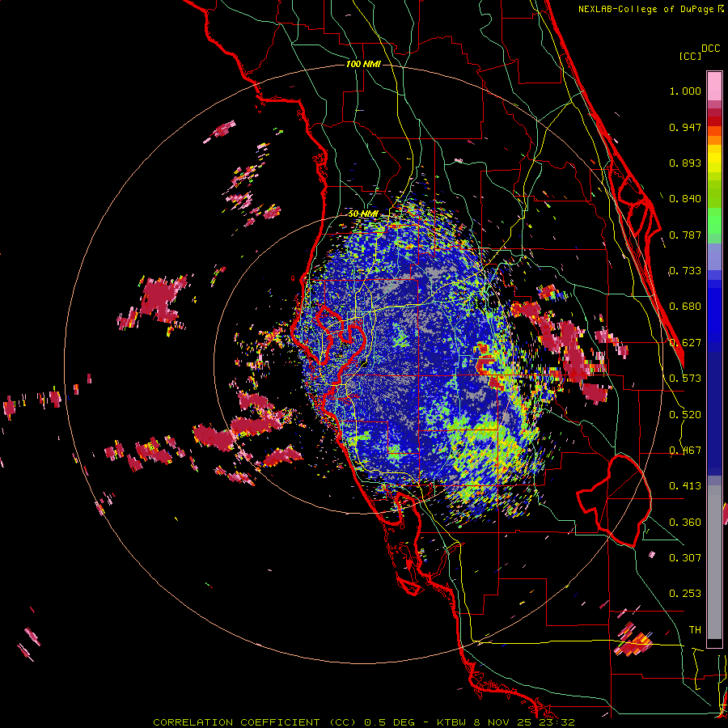This screenshot has height=728, width=728.
Task: Click the Lake Okeechobee outline on the map
Action: pos(614,501)
